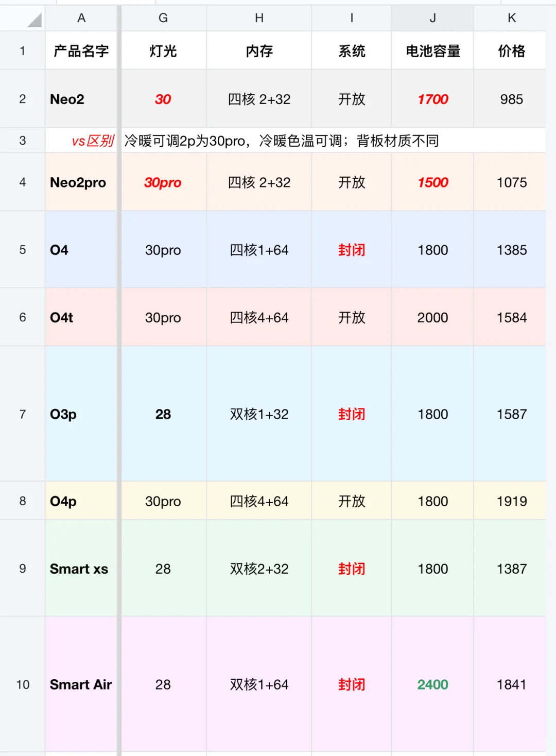556x756 pixels.
Task: Select highlighted column J header
Action: [432, 18]
